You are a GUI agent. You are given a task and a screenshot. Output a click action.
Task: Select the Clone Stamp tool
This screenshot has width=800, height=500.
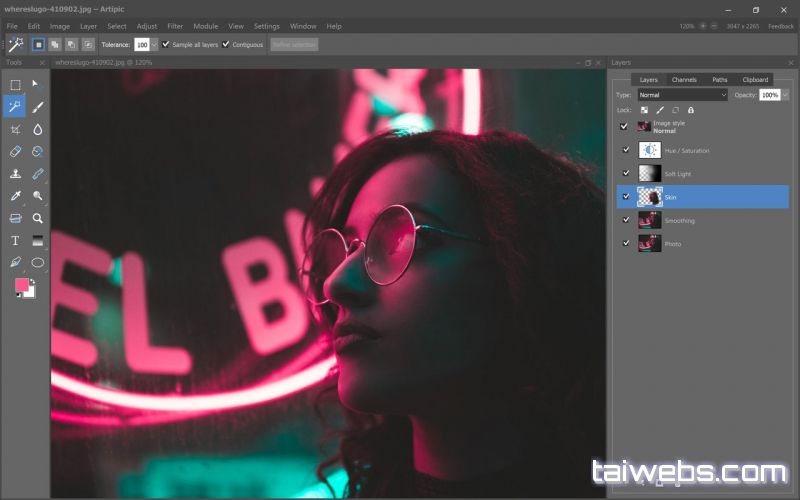tap(15, 174)
